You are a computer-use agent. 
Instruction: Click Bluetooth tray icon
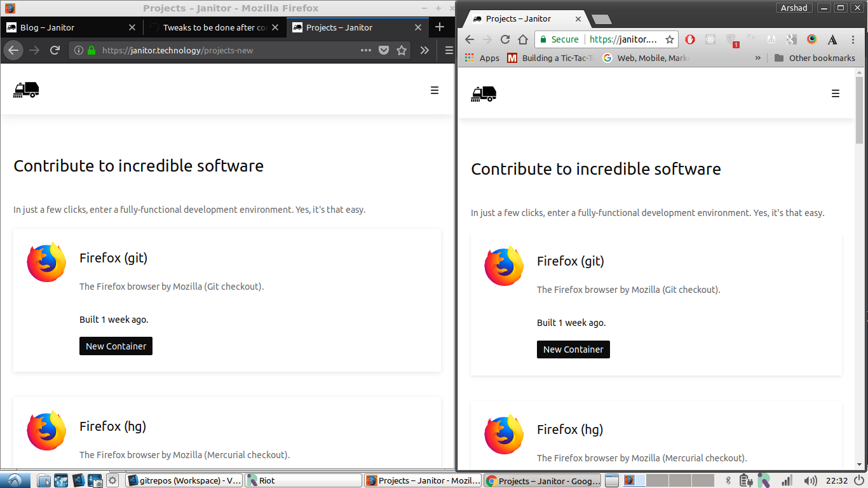(729, 480)
